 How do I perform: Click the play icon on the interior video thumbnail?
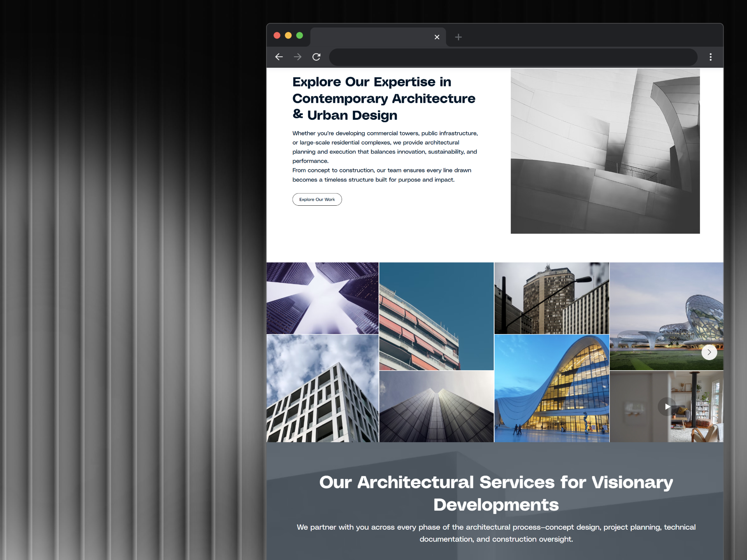click(668, 406)
